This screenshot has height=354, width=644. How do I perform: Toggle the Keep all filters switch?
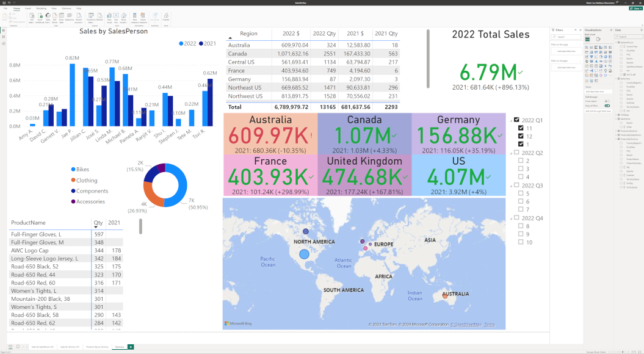[607, 106]
